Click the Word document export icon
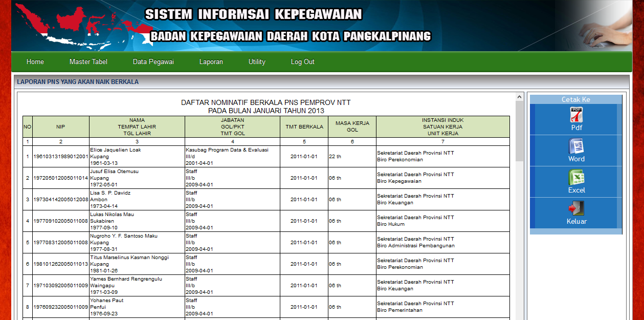The width and height of the screenshot is (644, 320). click(576, 146)
